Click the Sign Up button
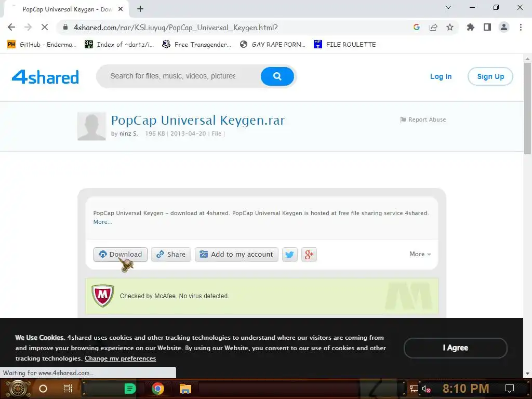This screenshot has height=399, width=532. (490, 76)
